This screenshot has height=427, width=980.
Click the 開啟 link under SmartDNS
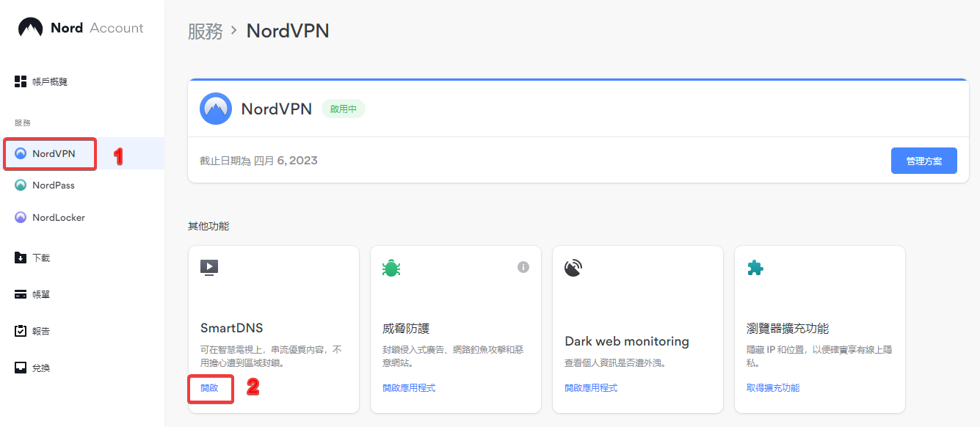coord(209,387)
